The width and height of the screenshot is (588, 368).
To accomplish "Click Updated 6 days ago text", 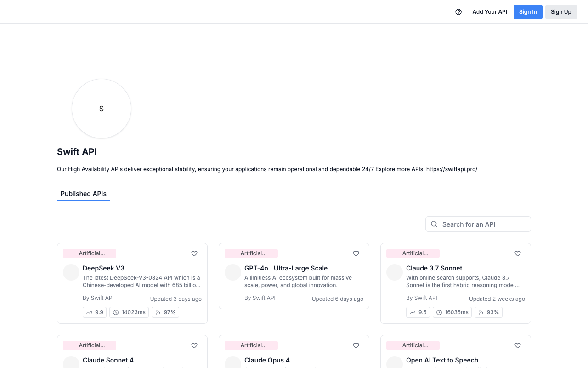I will tap(338, 299).
